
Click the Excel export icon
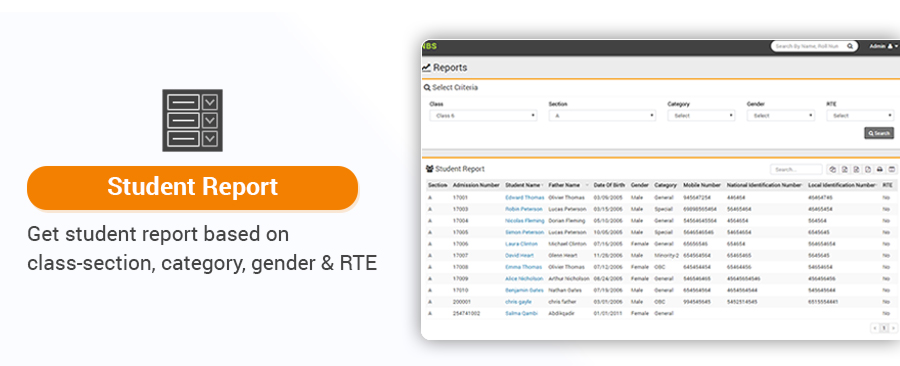844,169
